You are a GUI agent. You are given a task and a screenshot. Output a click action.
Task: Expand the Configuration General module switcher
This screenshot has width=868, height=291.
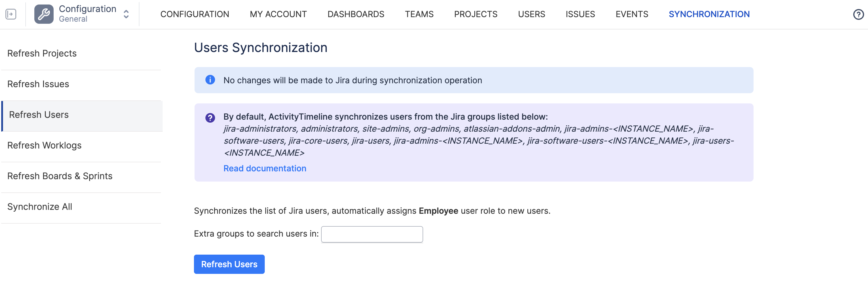(x=126, y=14)
